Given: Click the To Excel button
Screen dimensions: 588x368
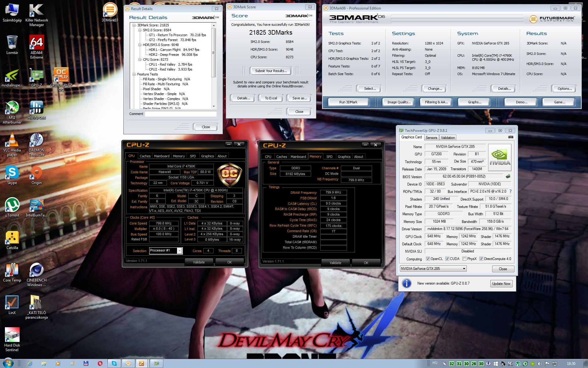Looking at the screenshot, I should pyautogui.click(x=271, y=98).
